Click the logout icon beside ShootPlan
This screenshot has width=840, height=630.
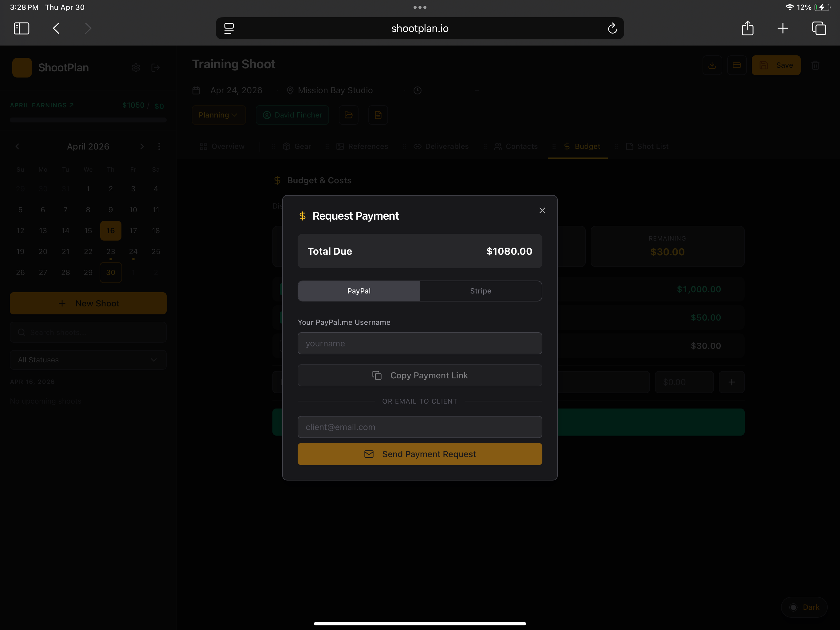(x=156, y=68)
